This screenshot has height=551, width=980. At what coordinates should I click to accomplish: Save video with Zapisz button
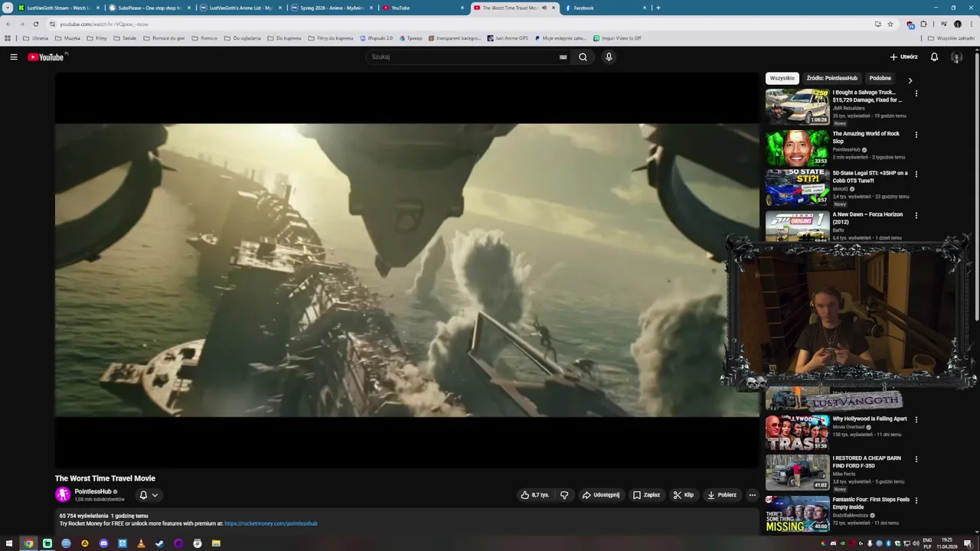(x=646, y=495)
